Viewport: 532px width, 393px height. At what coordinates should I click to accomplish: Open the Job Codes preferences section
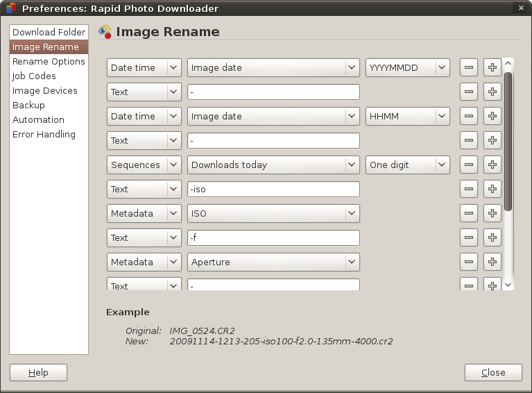click(34, 76)
